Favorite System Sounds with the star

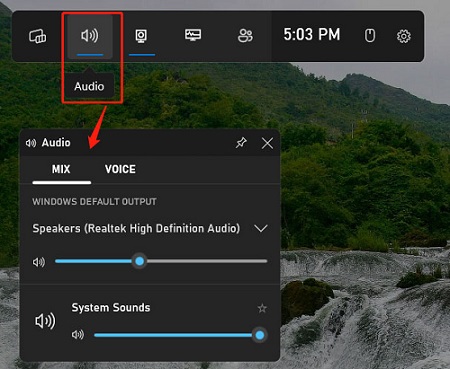pyautogui.click(x=262, y=308)
